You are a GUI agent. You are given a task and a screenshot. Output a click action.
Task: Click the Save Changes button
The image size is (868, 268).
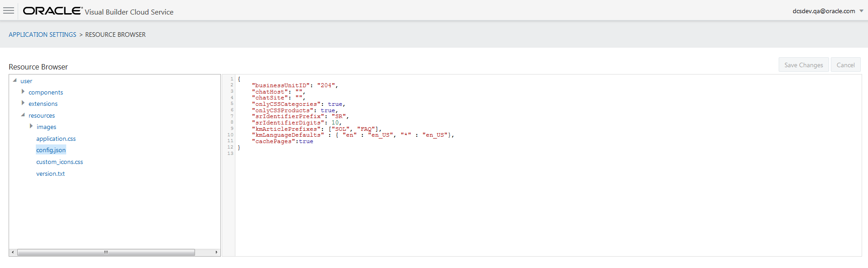point(803,65)
